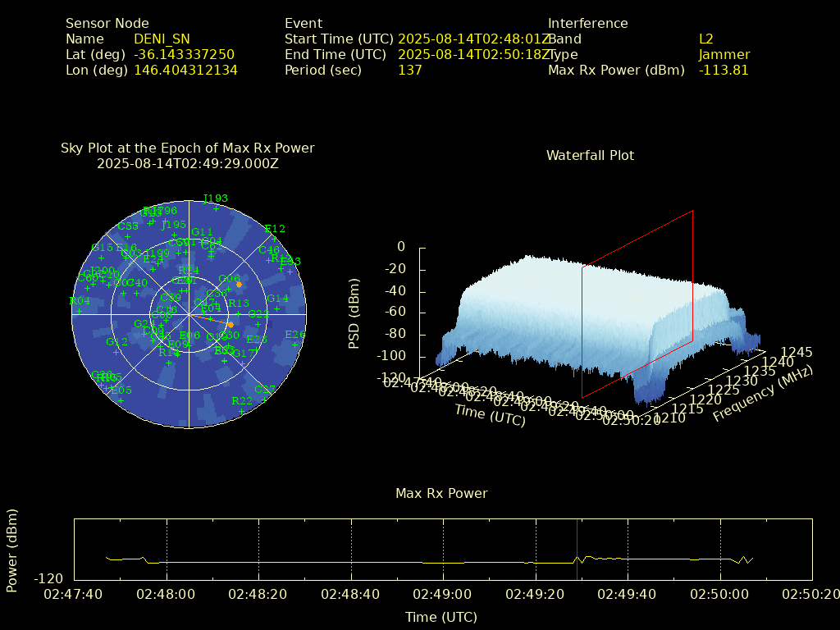Click the orange dot beside G06

[240, 285]
